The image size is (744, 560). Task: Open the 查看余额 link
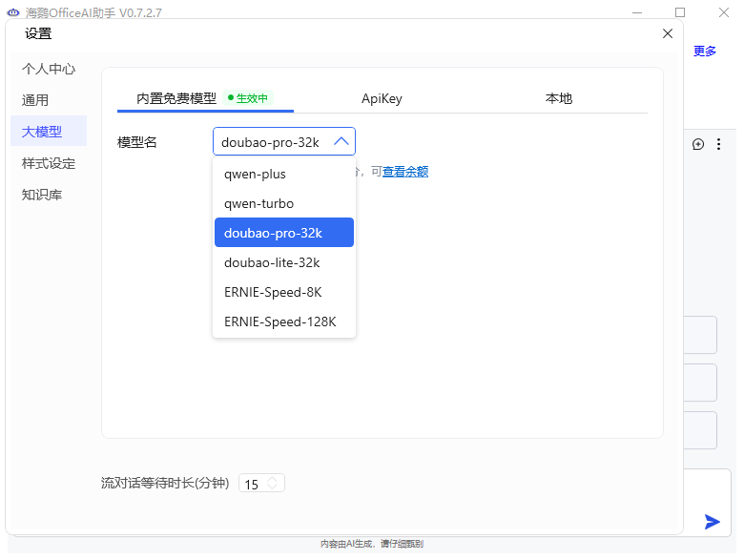click(405, 172)
